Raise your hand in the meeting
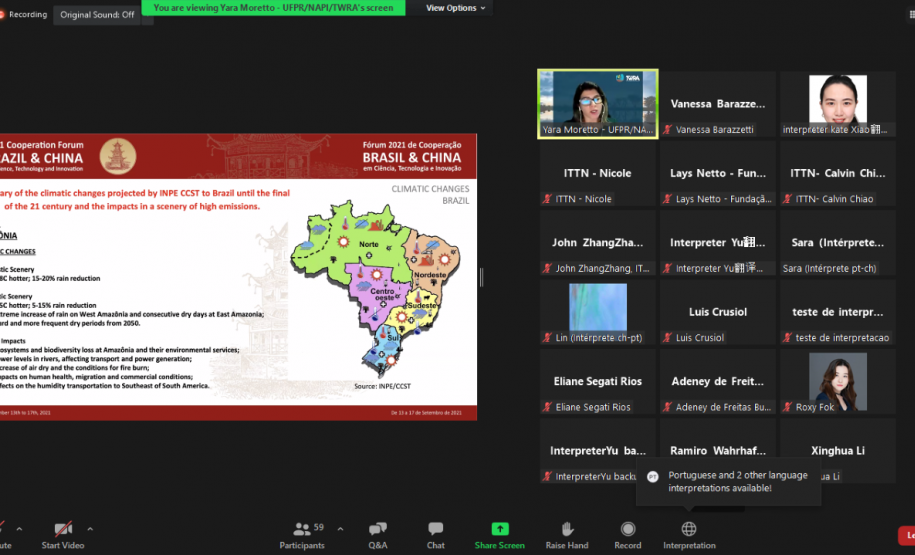Screen dimensions: 915x555 click(567, 534)
